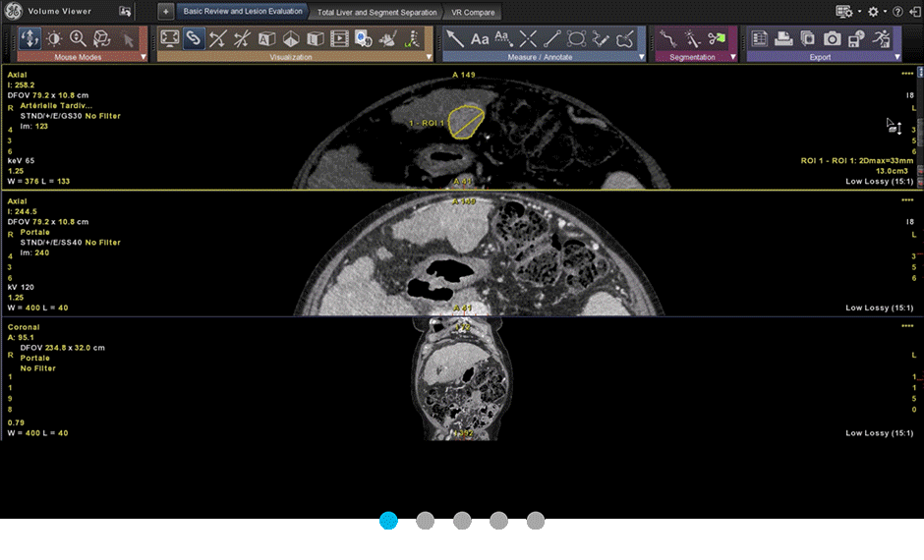Click the green check path icon
The width and height of the screenshot is (924, 560).
pos(412,39)
